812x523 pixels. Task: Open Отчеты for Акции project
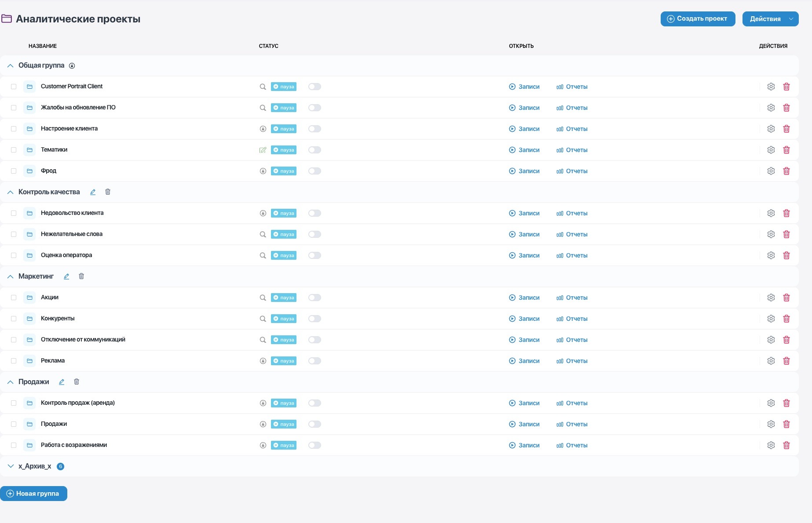click(x=572, y=298)
